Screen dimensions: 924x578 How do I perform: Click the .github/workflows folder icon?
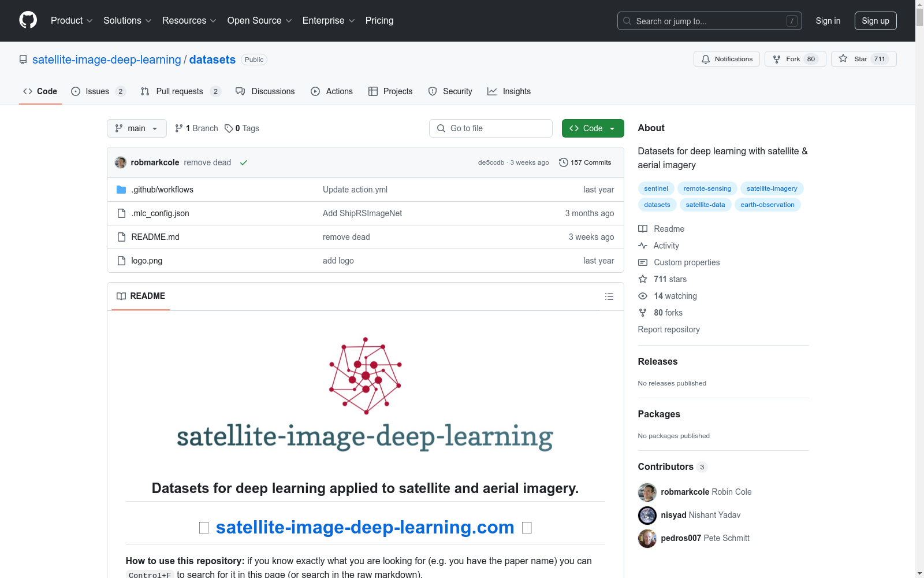[121, 190]
